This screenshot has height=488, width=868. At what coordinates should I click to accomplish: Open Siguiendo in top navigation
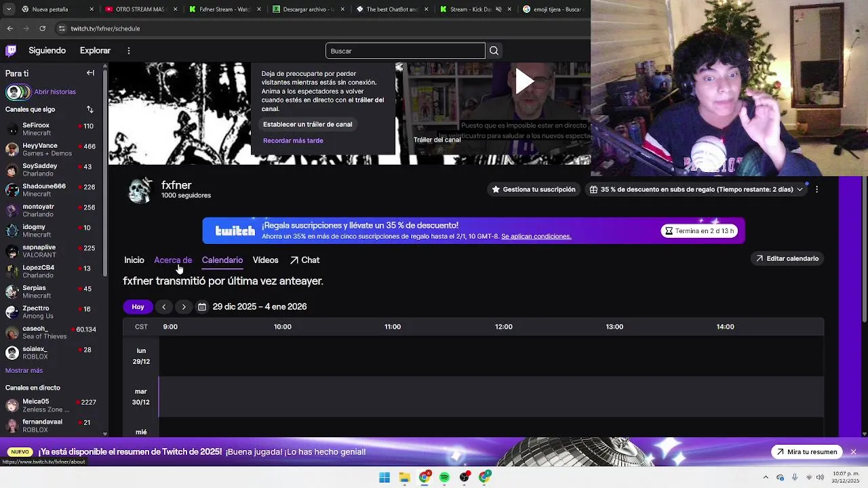[47, 50]
